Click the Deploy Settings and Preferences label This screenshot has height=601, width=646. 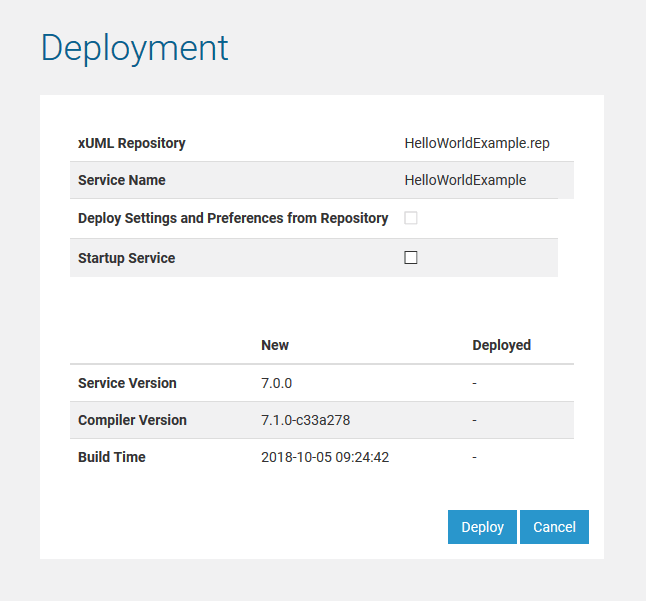point(233,218)
